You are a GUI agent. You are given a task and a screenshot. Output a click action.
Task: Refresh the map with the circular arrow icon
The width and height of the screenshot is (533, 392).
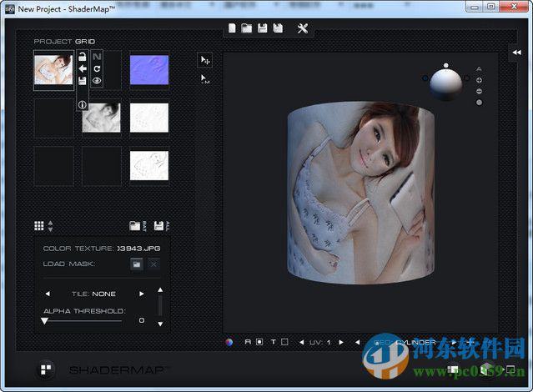(97, 68)
